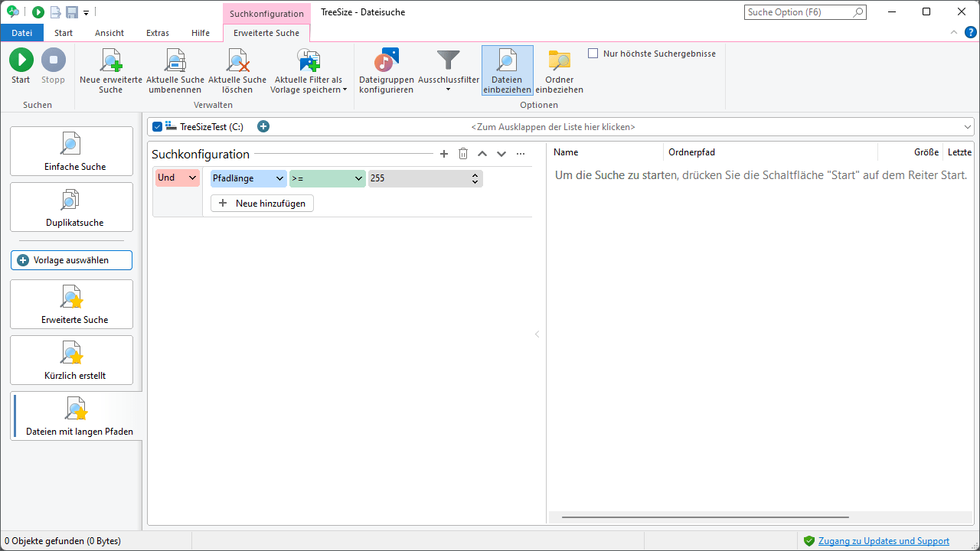Click Suchkonfiguration context tab header
This screenshot has width=980, height=551.
point(266,13)
